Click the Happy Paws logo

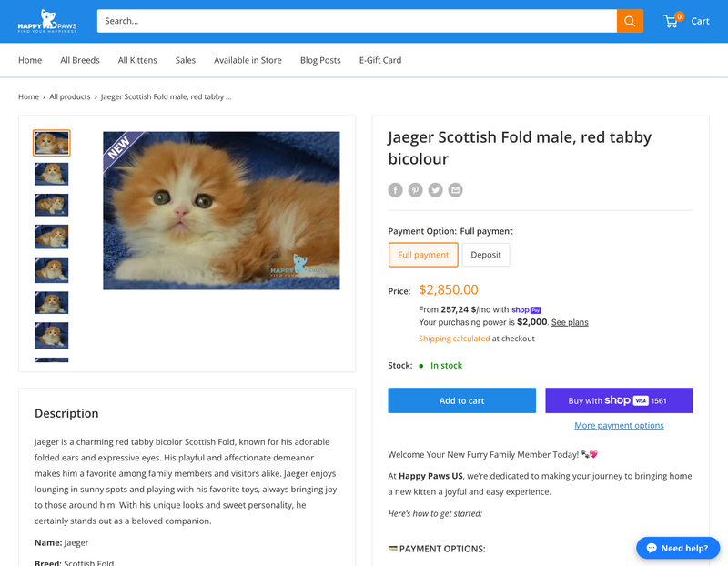(x=46, y=21)
